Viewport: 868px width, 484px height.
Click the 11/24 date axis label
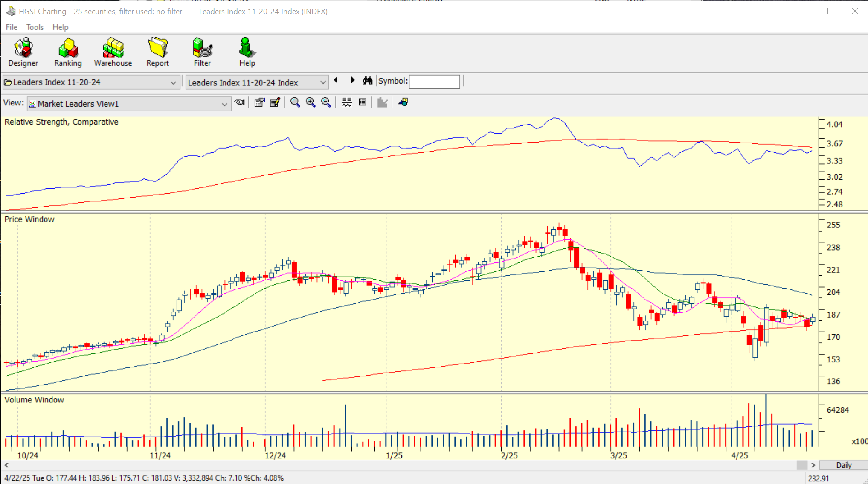[160, 455]
